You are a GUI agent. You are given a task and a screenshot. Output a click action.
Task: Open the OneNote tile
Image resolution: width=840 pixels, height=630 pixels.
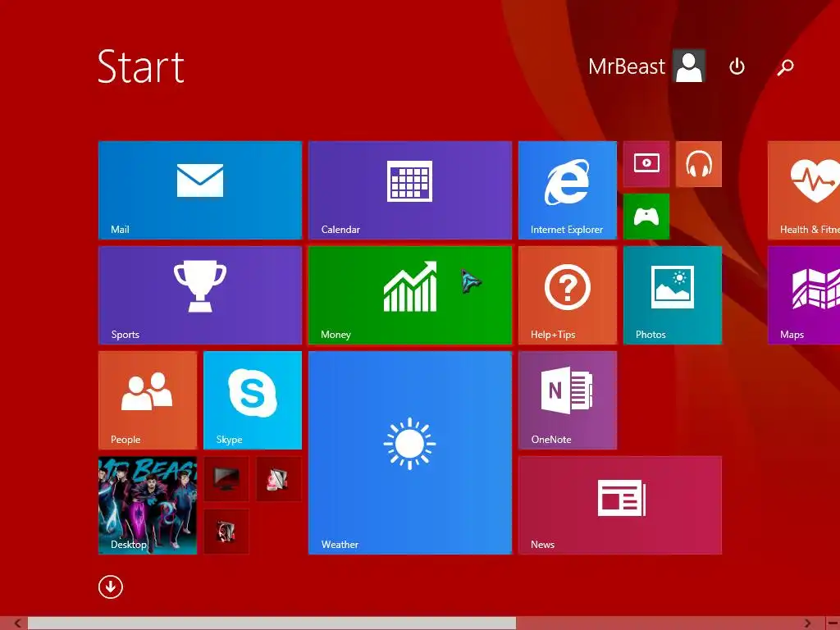point(568,400)
